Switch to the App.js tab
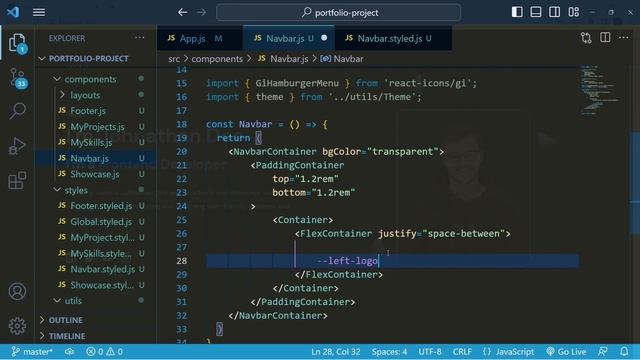640x360 pixels. pyautogui.click(x=199, y=38)
